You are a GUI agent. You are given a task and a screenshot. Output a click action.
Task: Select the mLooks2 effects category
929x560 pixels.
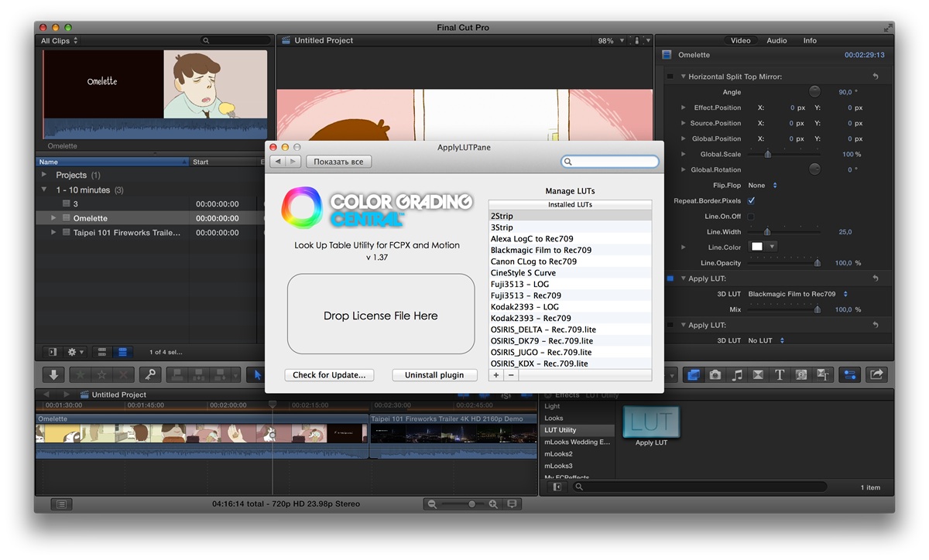[578, 454]
